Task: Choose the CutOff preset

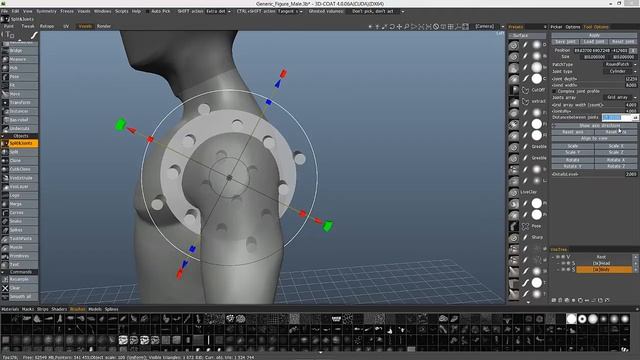Action: tap(527, 90)
